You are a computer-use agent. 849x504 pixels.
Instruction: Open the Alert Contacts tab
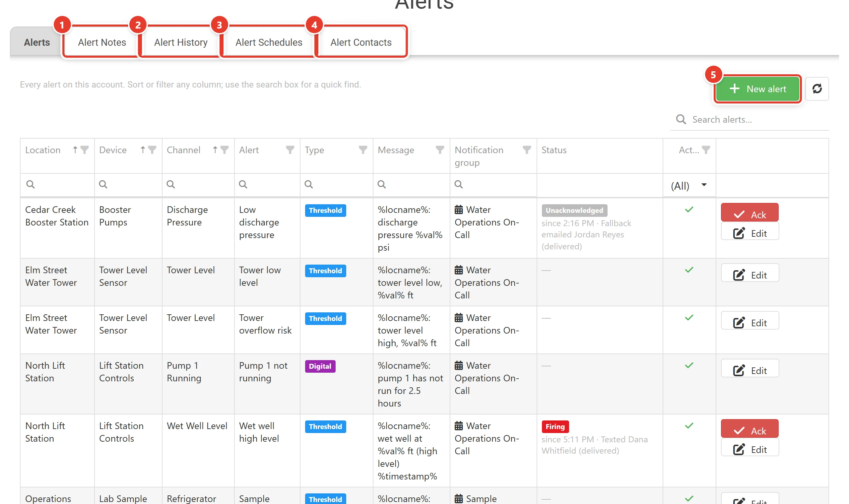click(360, 42)
